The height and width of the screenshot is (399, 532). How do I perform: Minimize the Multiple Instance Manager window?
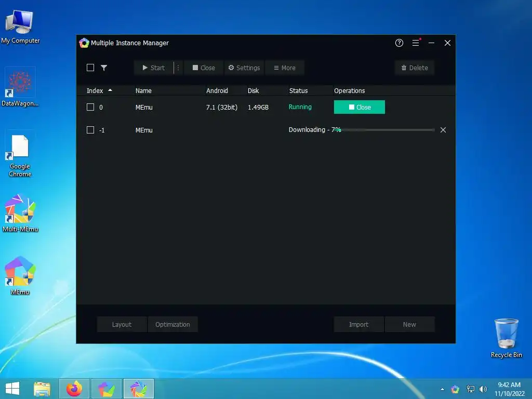431,43
